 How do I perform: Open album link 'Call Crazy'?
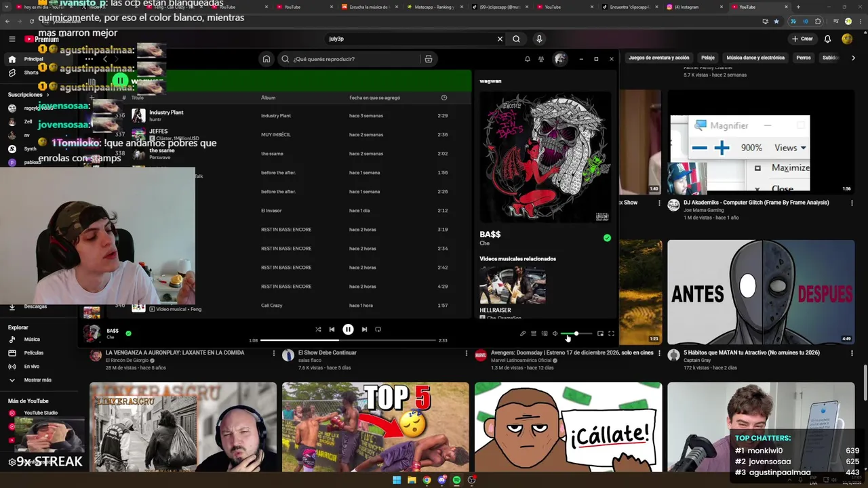click(x=272, y=306)
